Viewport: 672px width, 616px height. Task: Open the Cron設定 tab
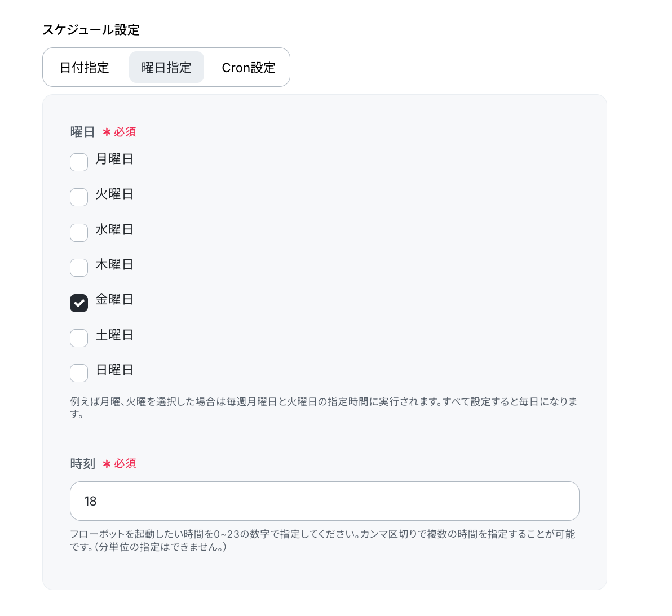point(249,67)
